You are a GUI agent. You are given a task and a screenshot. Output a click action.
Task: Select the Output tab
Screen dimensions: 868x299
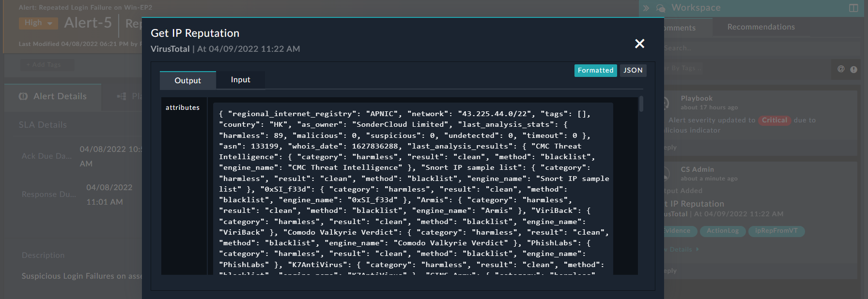coord(187,80)
